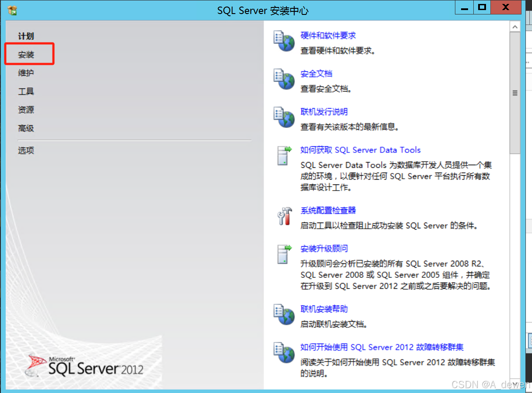Click the icon beside 硬件和软件要求
Screen dimensions: 532x393
(284, 41)
